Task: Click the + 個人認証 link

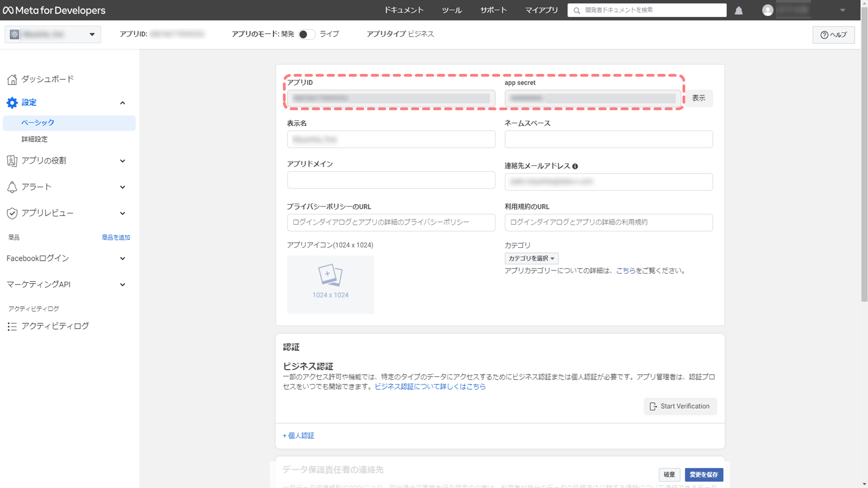Action: pyautogui.click(x=299, y=436)
